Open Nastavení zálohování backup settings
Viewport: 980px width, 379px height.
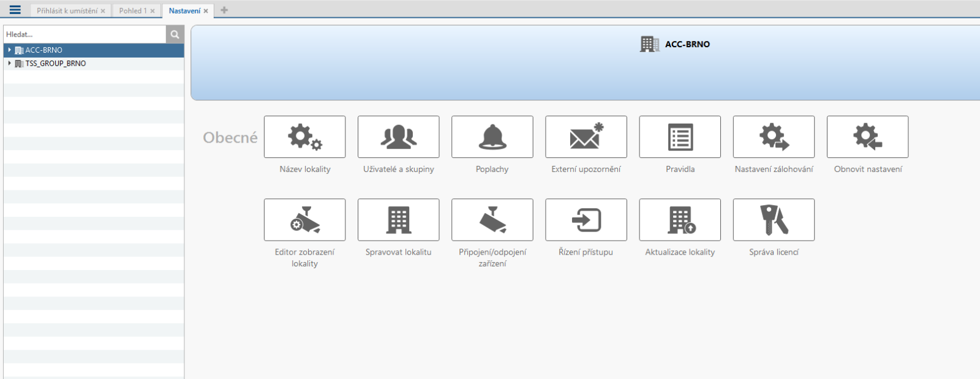pyautogui.click(x=774, y=137)
